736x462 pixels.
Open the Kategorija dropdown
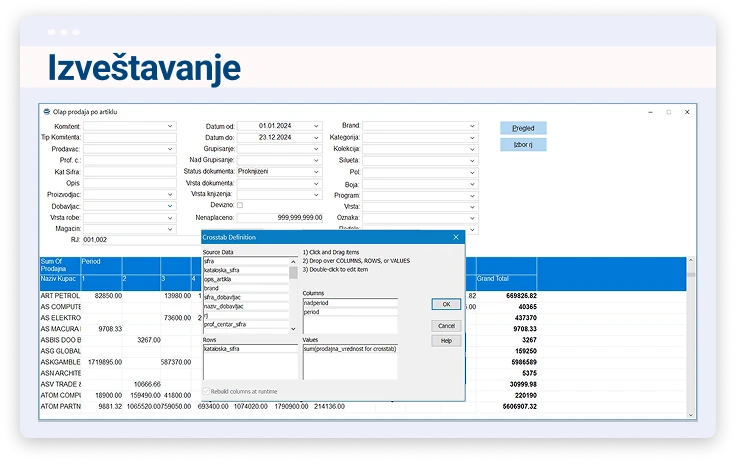[x=472, y=137]
